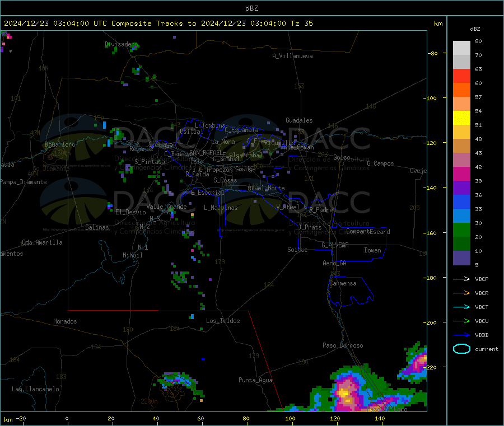504x426 pixels.
Task: Click the 'Lag.Llancanelo' map label
Action: [36, 389]
